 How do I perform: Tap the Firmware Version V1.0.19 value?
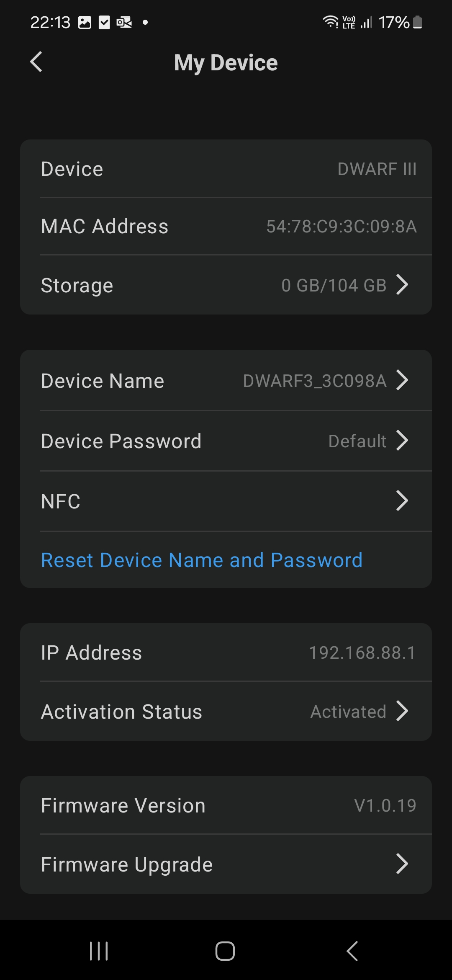(385, 805)
